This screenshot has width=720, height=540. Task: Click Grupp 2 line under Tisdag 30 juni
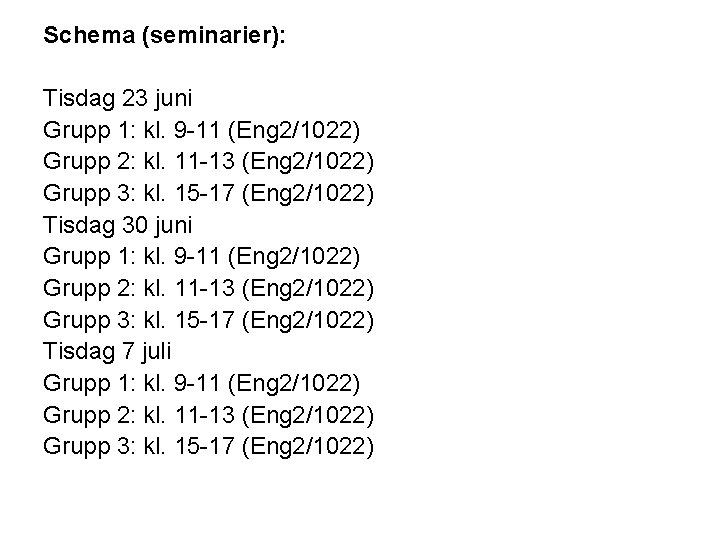[208, 289]
